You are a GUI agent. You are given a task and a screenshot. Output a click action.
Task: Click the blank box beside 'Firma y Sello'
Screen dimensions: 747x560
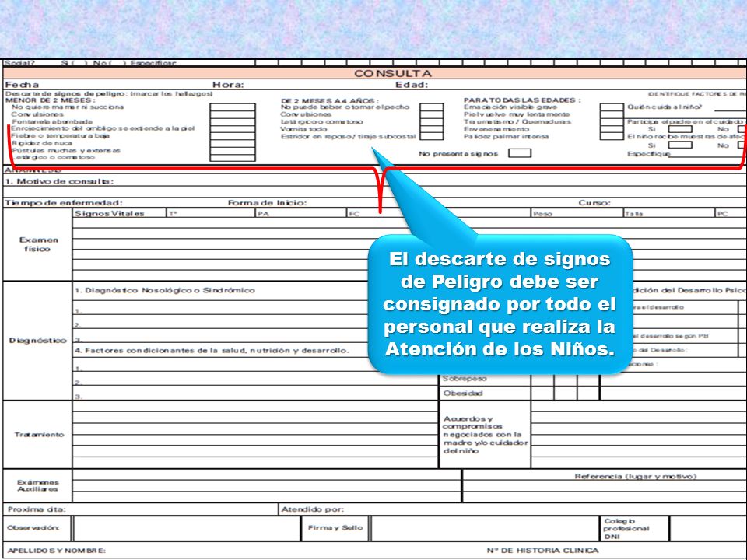pos(485,529)
